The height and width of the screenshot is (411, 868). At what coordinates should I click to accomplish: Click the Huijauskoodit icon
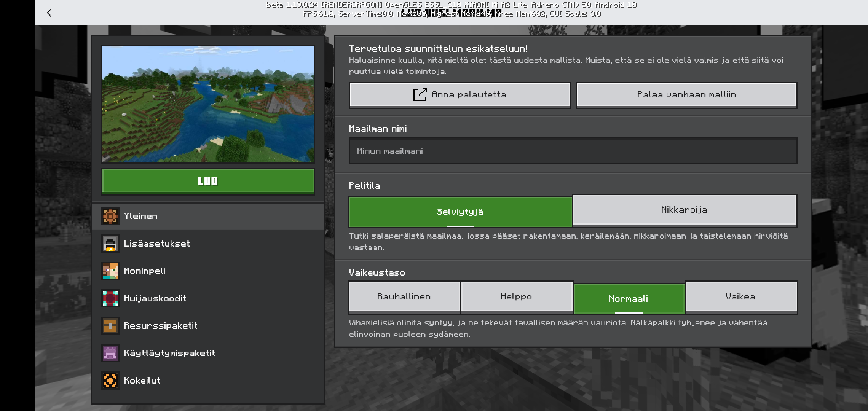110,298
